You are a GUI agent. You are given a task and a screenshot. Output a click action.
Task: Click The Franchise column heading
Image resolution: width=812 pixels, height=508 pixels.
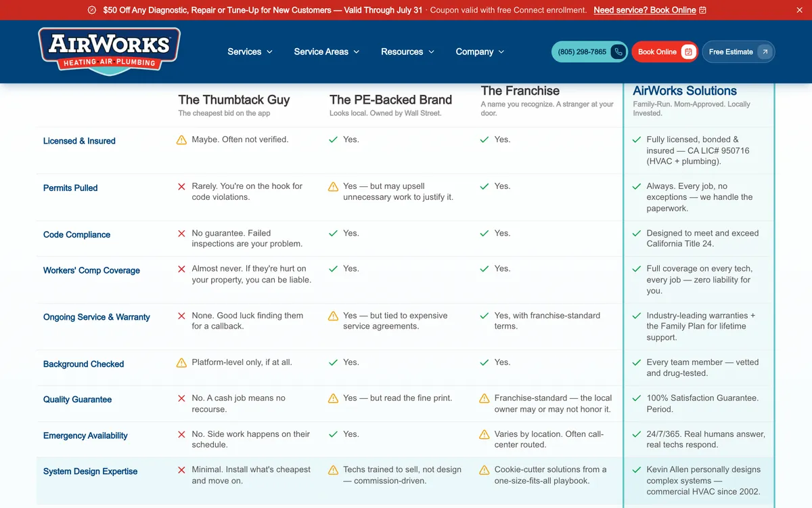coord(520,91)
